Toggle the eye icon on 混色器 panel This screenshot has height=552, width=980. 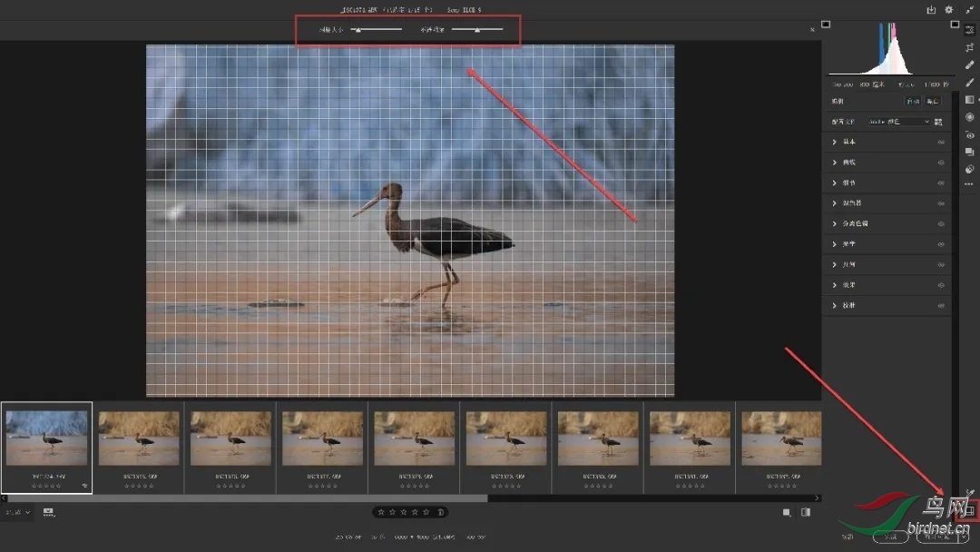pyautogui.click(x=941, y=203)
